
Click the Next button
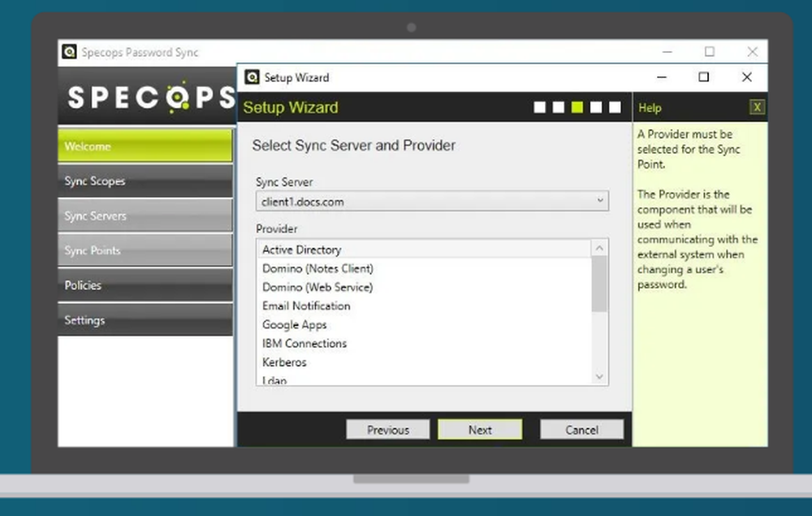(479, 429)
